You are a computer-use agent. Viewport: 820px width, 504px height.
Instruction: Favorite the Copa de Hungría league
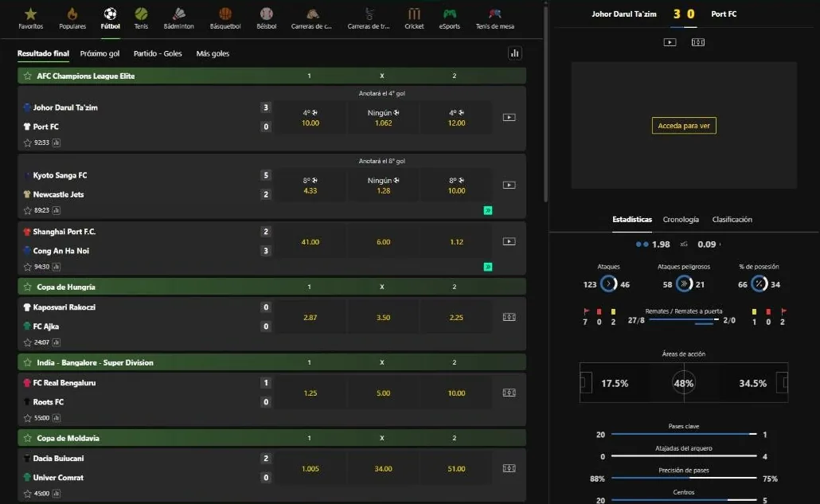pyautogui.click(x=28, y=287)
